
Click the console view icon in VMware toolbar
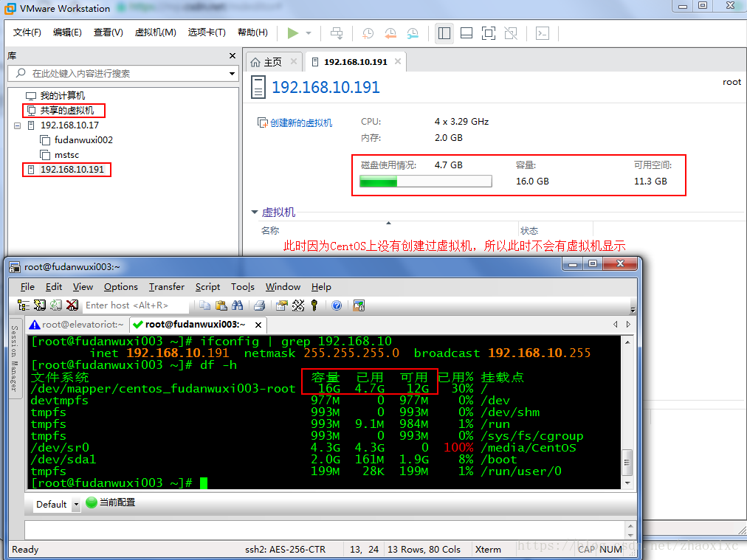pyautogui.click(x=542, y=33)
